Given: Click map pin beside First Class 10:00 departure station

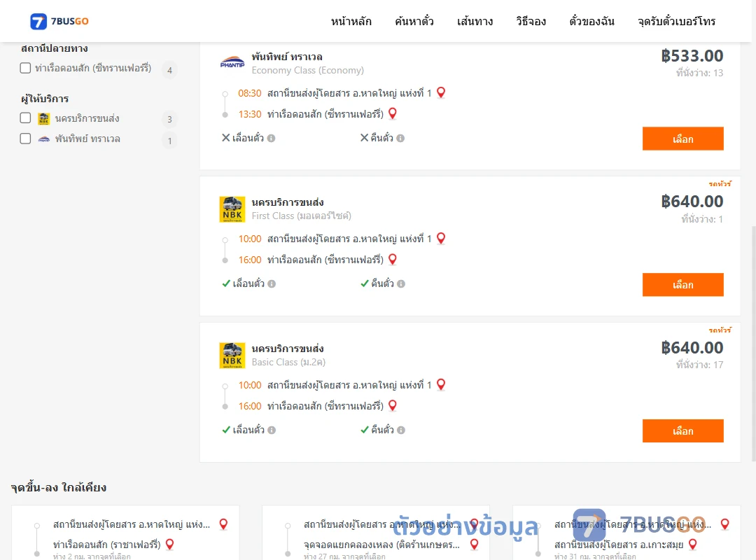Looking at the screenshot, I should click(x=441, y=238).
